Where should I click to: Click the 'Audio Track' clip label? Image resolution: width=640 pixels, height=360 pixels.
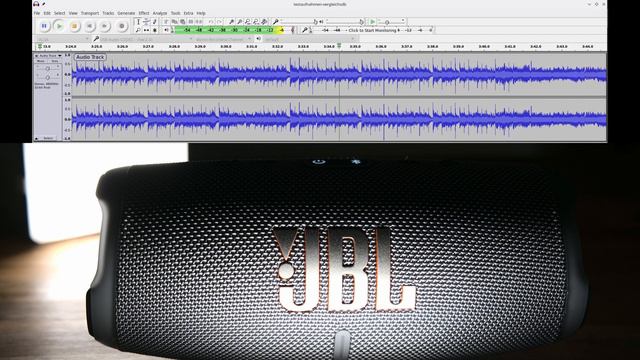point(90,57)
